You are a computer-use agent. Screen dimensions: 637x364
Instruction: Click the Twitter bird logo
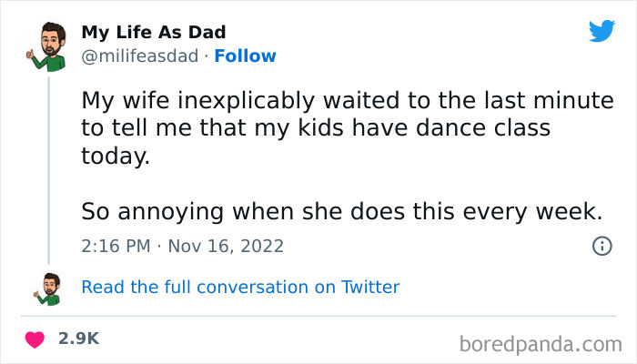click(x=602, y=32)
